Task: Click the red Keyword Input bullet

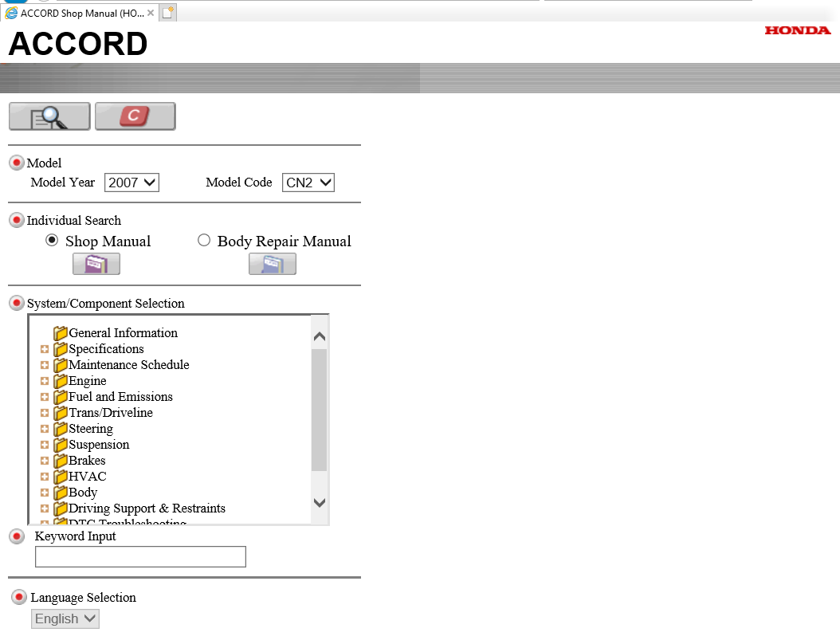Action: [x=17, y=536]
